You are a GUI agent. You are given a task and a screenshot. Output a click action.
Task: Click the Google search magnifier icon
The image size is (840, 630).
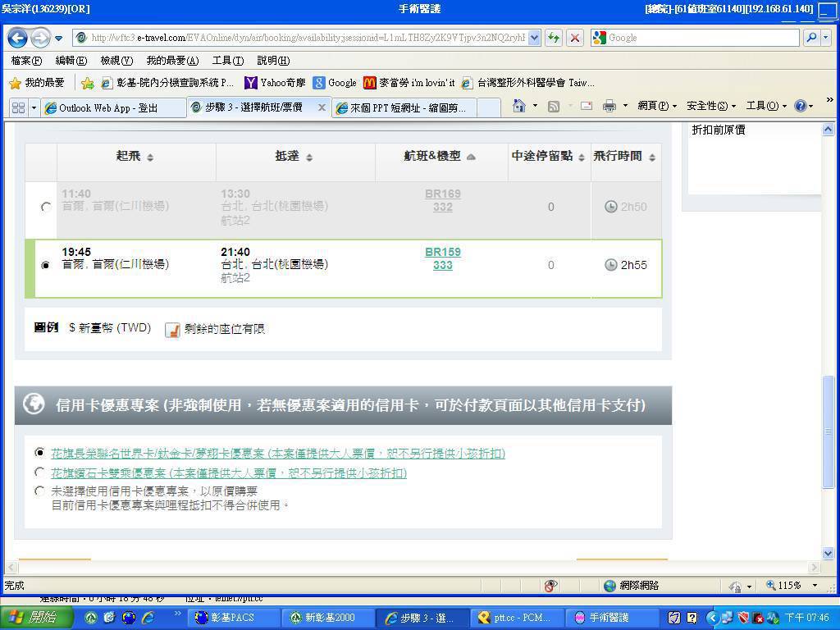pyautogui.click(x=810, y=38)
